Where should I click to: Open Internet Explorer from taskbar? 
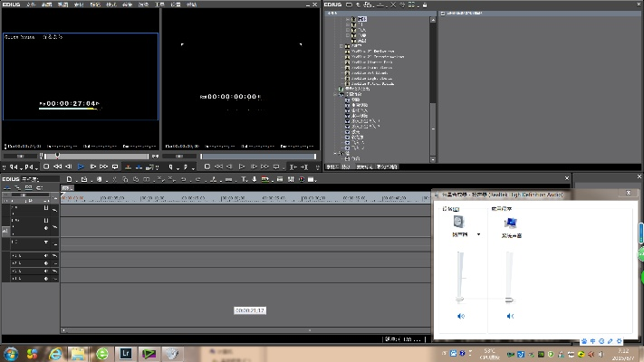55,354
